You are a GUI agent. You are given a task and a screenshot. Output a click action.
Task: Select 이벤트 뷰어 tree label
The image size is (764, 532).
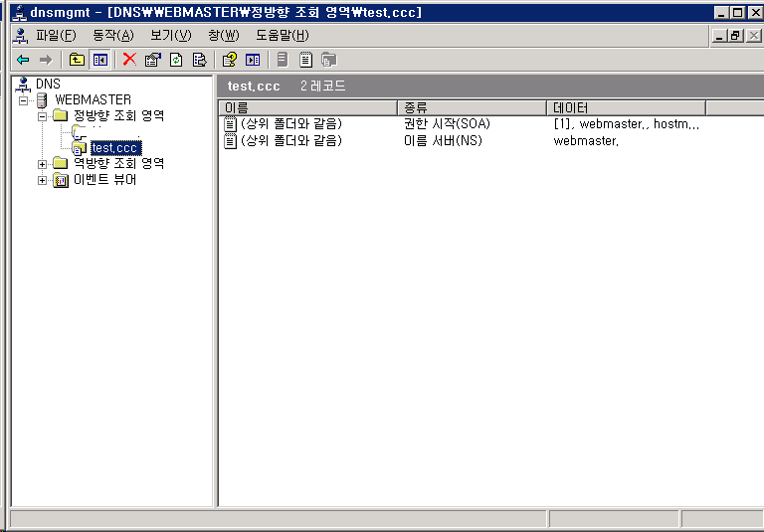point(104,180)
